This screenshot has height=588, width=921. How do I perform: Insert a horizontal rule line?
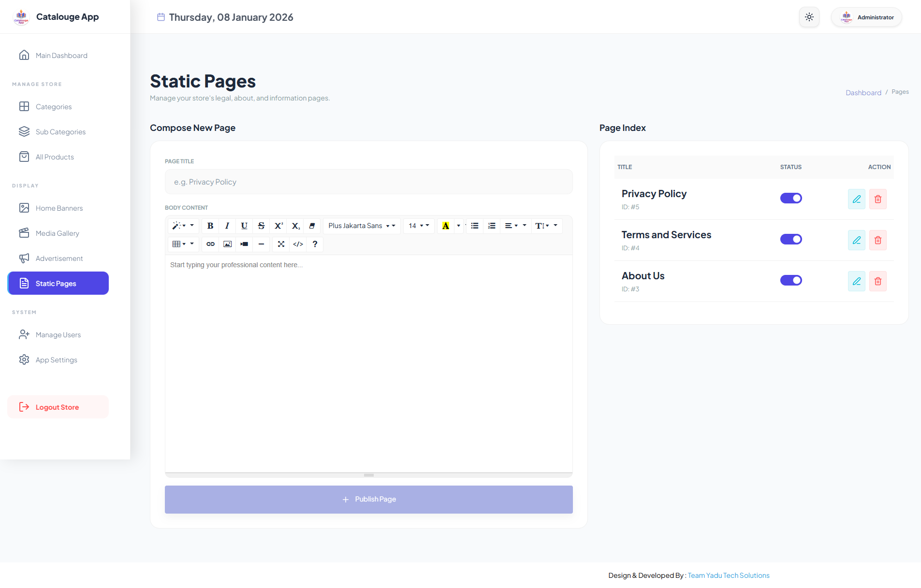click(x=261, y=244)
